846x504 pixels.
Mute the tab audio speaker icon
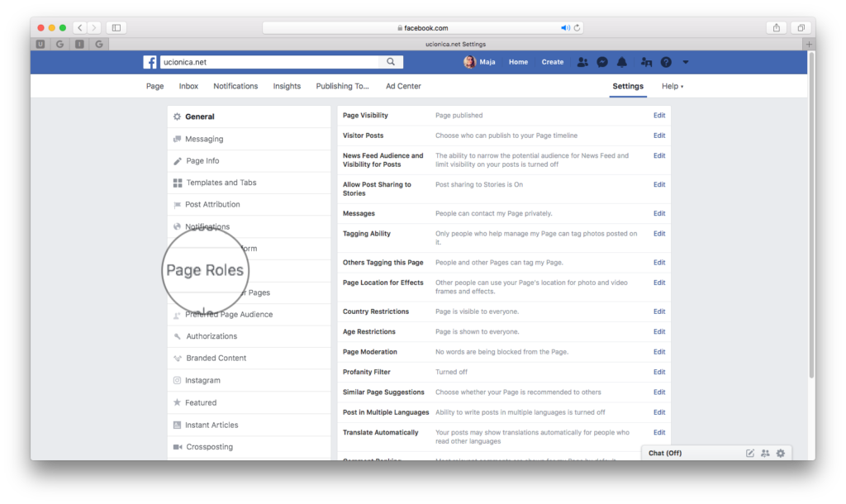tap(565, 27)
